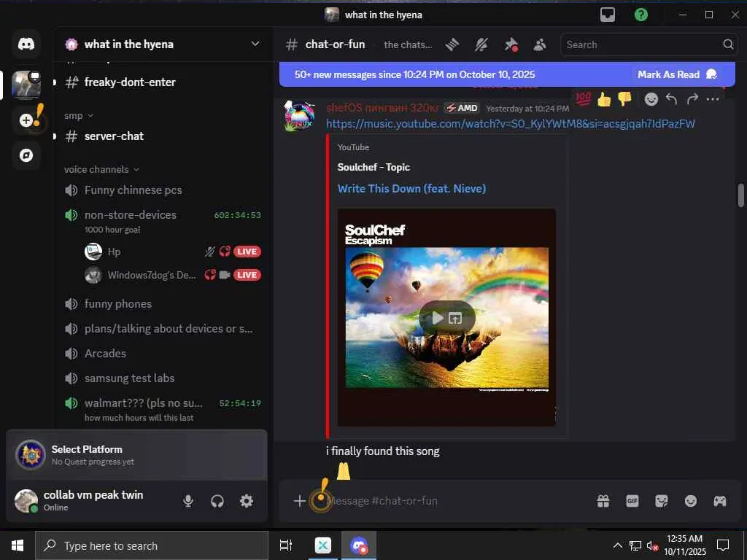Collapse the voice channels category
747x560 pixels.
tap(101, 169)
